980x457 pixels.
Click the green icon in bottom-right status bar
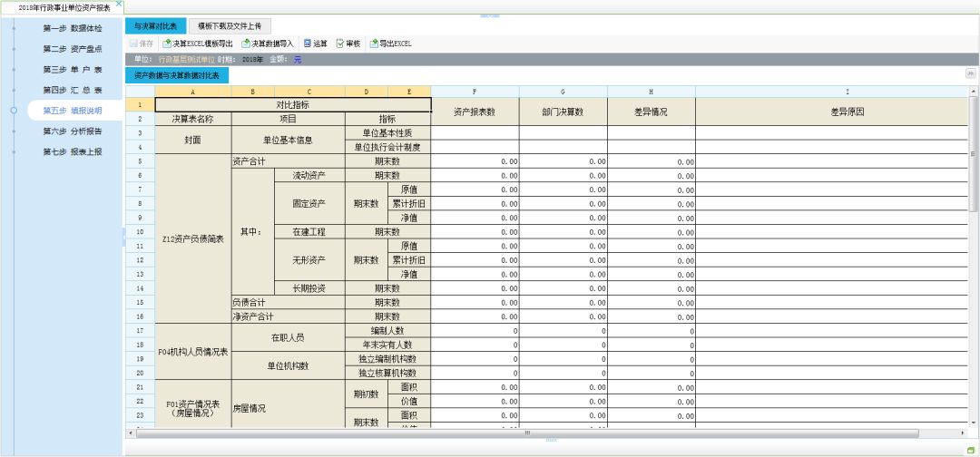(x=971, y=450)
